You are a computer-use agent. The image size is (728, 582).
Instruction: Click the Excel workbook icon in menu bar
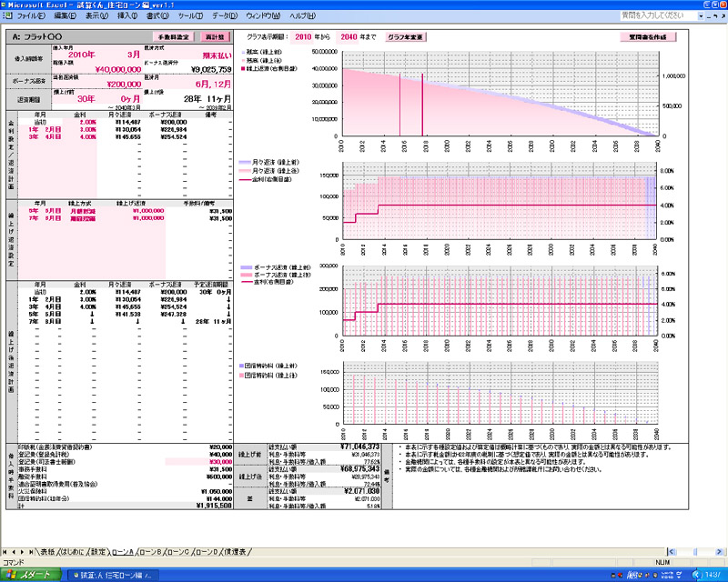(x=7, y=15)
